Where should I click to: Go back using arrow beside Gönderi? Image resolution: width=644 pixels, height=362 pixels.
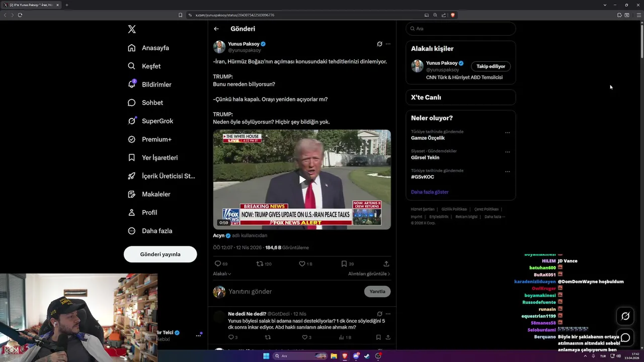216,29
